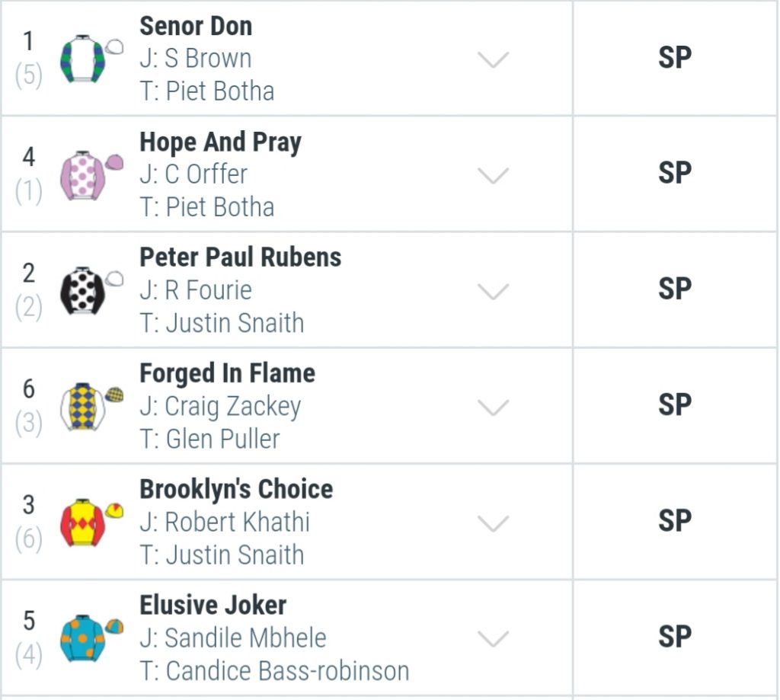Viewport: 780px width, 700px height.
Task: Click Peter Paul Rubens' black spotted silks icon
Action: [91, 290]
